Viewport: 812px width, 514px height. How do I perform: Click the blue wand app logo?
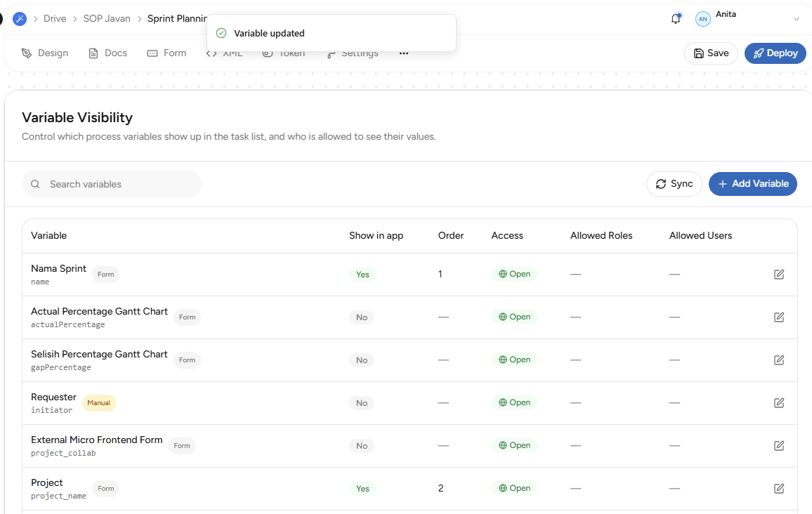20,19
